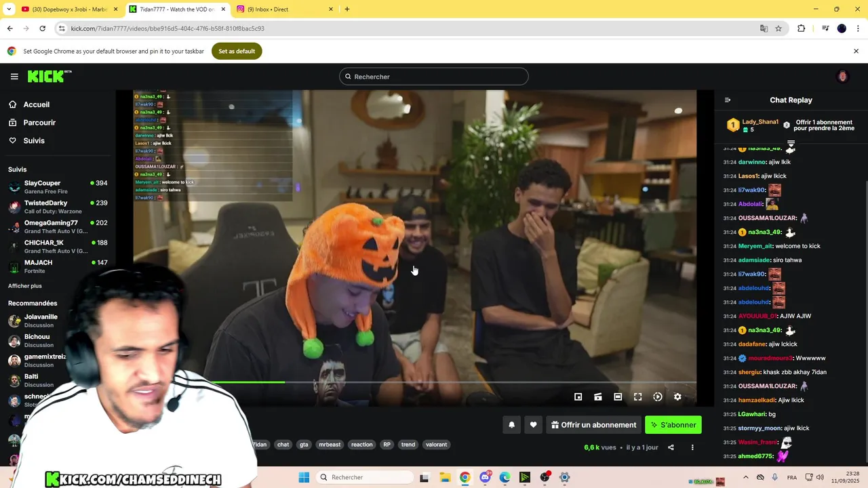
Task: Enter fullscreen video mode
Action: click(637, 397)
